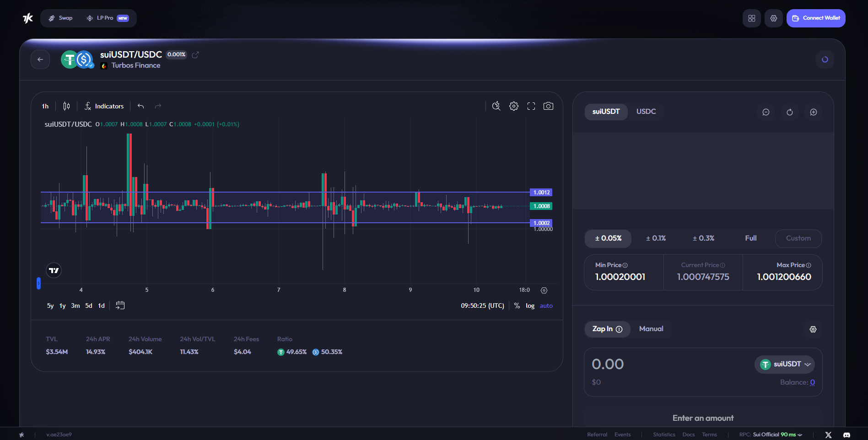
Task: Click the candlestick chart style icon
Action: coord(66,106)
